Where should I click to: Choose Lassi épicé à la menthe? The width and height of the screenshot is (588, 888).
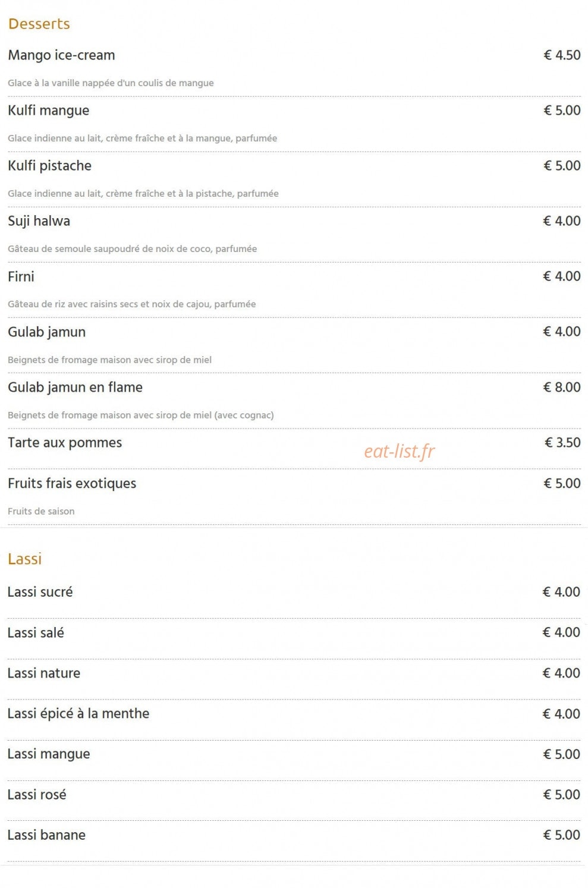tap(78, 714)
